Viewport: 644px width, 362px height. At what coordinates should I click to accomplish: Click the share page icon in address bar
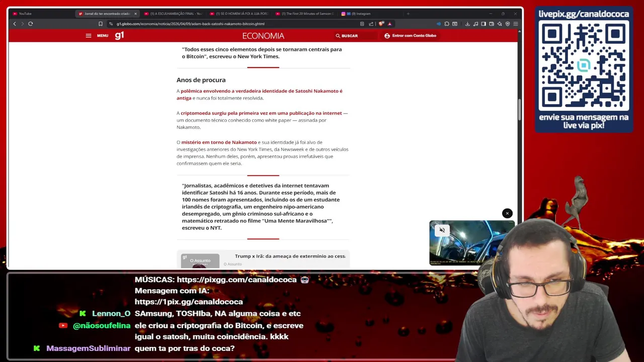[371, 24]
